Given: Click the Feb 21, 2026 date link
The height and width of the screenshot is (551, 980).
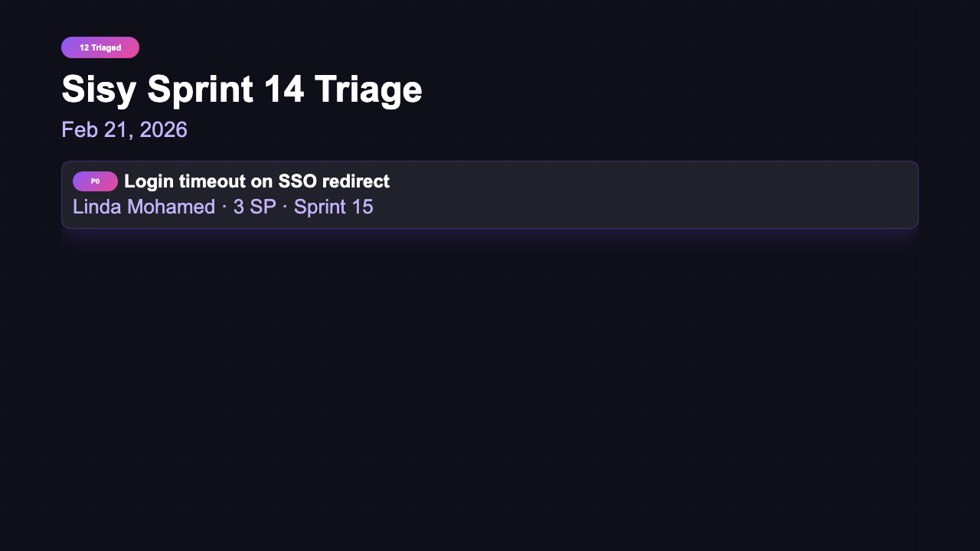Looking at the screenshot, I should click(124, 129).
